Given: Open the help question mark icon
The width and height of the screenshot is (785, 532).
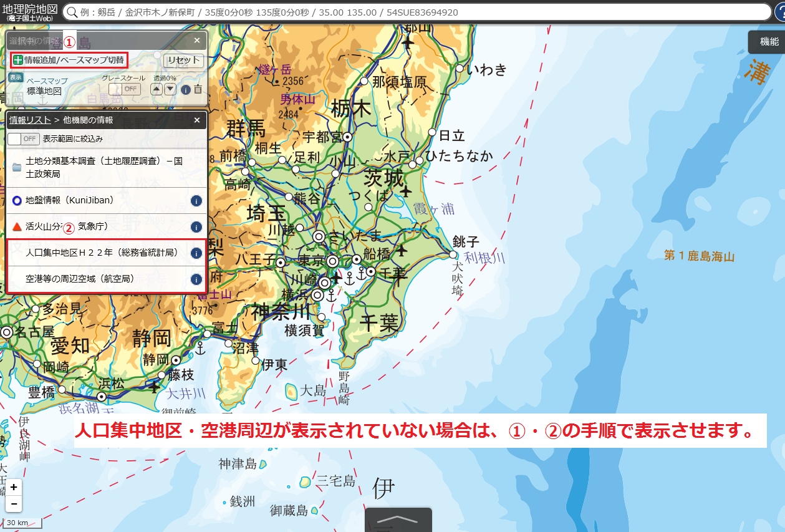Looking at the screenshot, I should click(779, 12).
